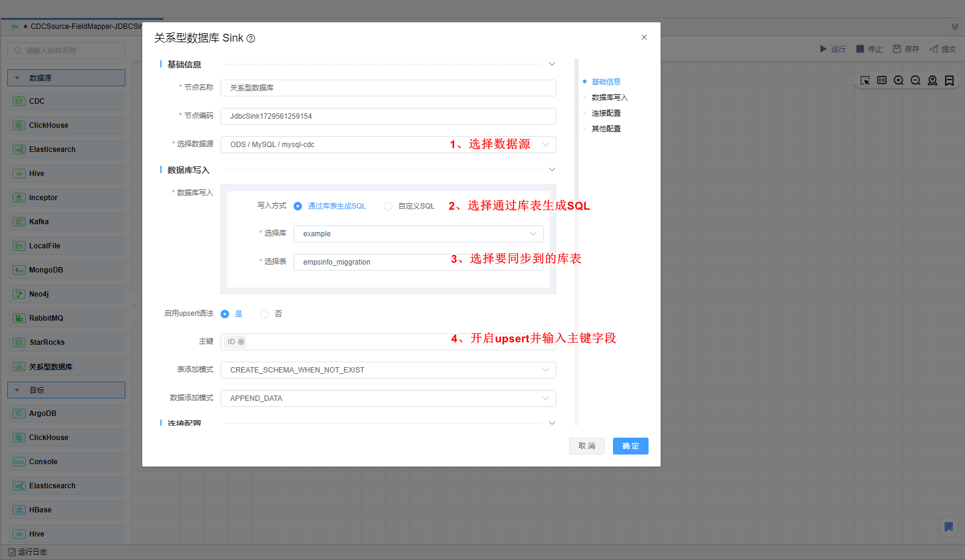Open the 选择数据源 dropdown
The image size is (965, 560).
388,145
